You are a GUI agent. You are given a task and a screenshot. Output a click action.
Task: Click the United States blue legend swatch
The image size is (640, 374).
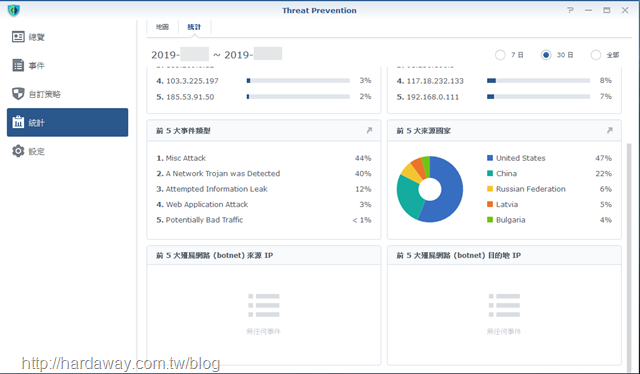pos(490,158)
